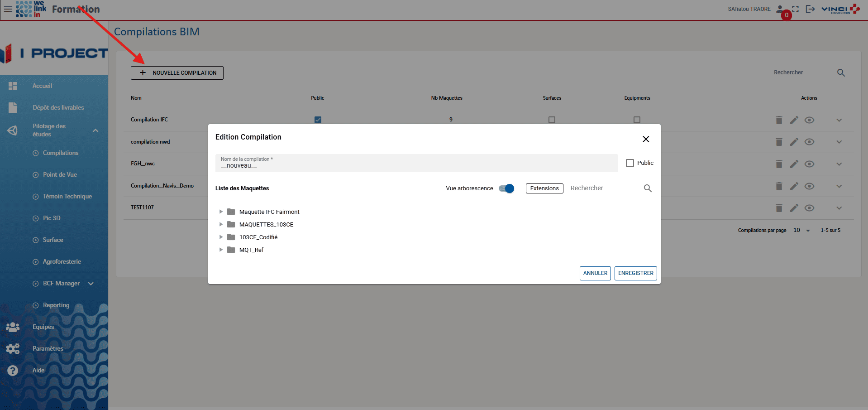868x410 pixels.
Task: Click the ANNULER button
Action: (x=595, y=273)
